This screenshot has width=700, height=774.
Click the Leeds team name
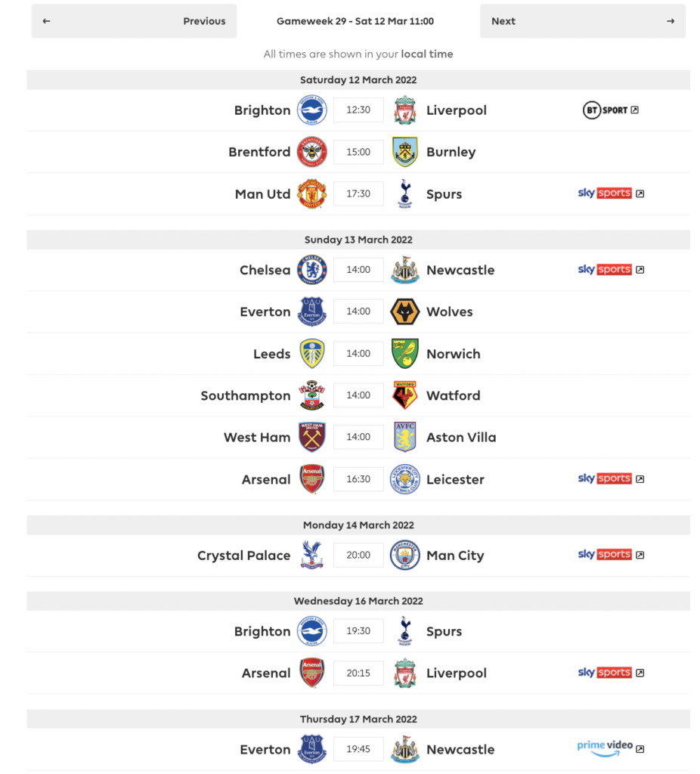coord(272,354)
